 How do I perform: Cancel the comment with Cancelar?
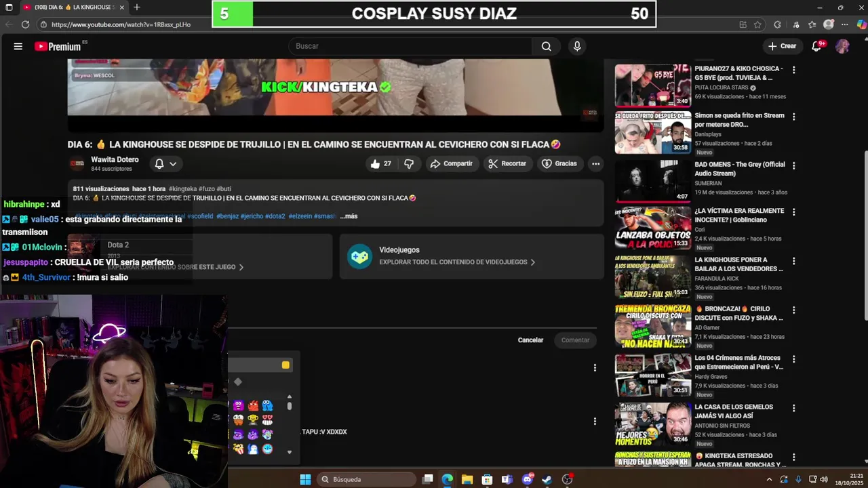click(530, 340)
